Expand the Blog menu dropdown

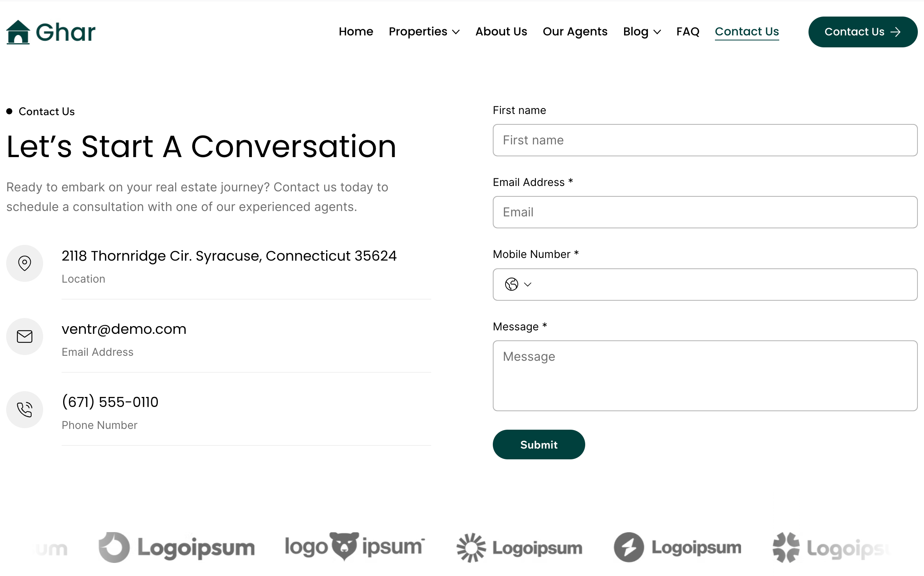coord(642,32)
